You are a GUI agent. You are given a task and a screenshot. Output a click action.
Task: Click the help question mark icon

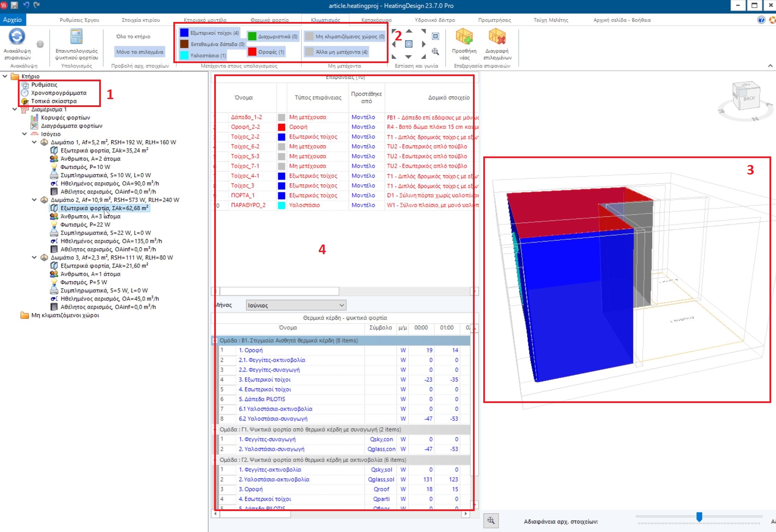pos(761,20)
